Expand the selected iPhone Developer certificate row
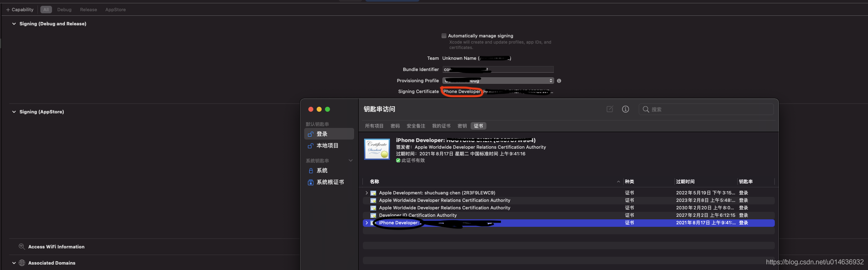The width and height of the screenshot is (868, 270). coord(367,223)
